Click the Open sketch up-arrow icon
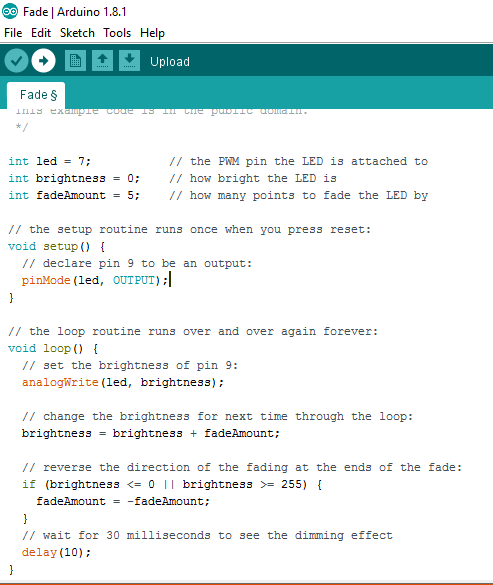This screenshot has height=585, width=493. click(x=103, y=60)
